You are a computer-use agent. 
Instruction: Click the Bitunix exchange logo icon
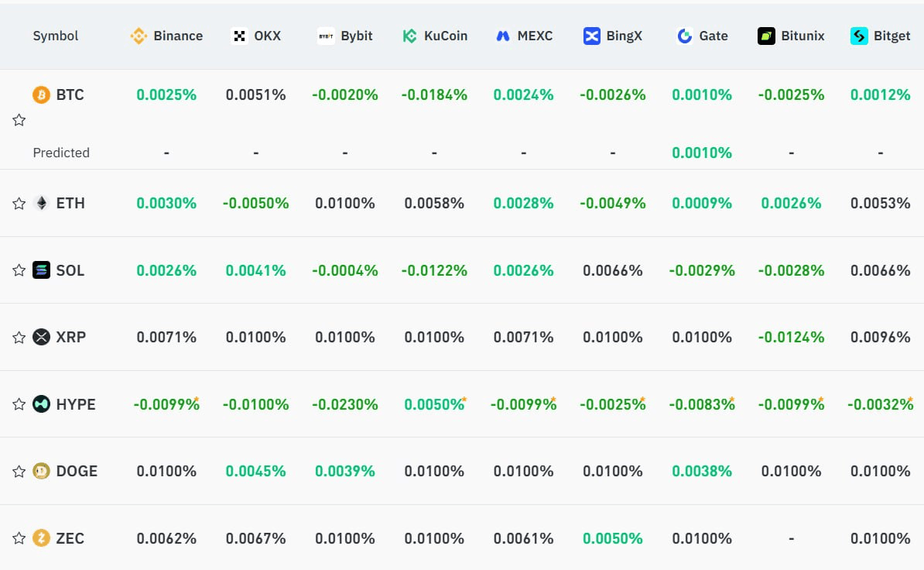click(766, 36)
